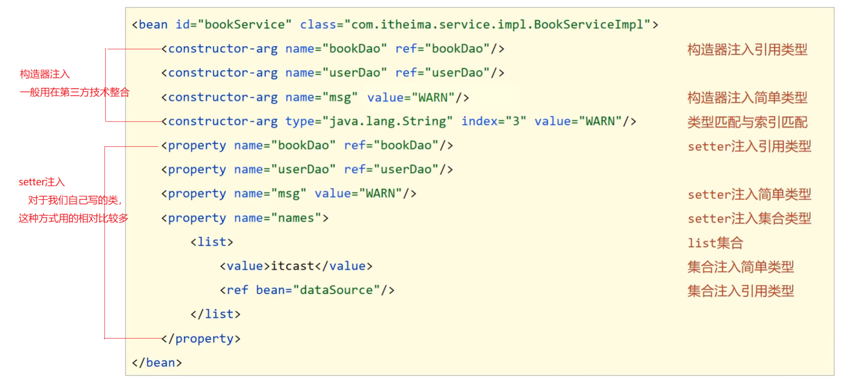Click property name="names" opening tag
Screen dimensions: 868x391
[245, 218]
